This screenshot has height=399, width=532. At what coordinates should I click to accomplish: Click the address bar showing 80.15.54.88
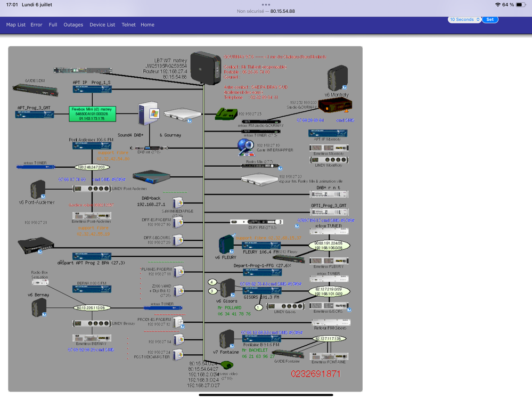266,11
